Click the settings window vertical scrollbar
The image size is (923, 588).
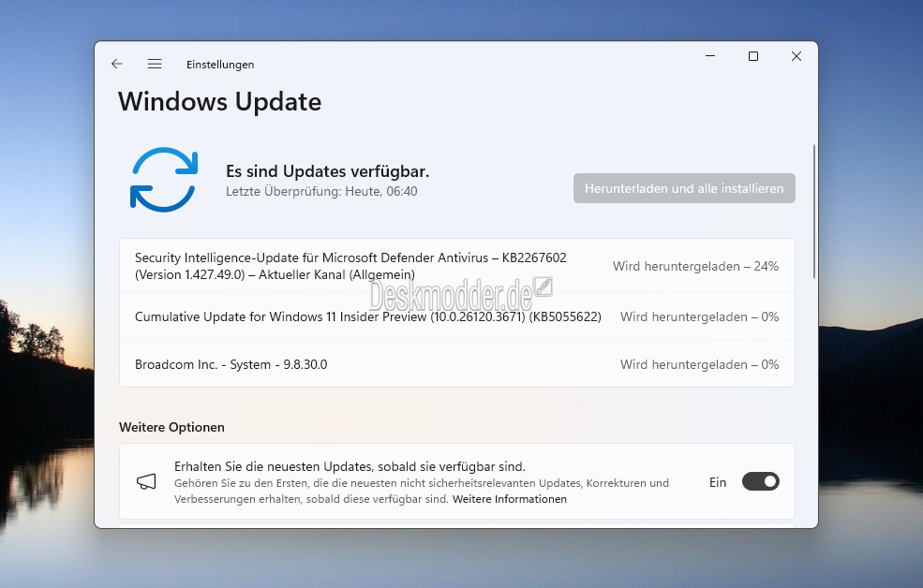(814, 212)
